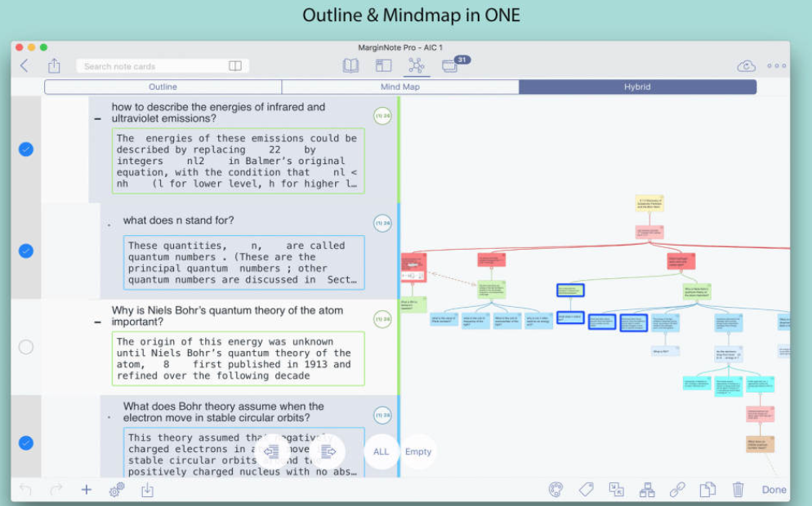812x506 pixels.
Task: Click the link notes chain icon
Action: 677,490
